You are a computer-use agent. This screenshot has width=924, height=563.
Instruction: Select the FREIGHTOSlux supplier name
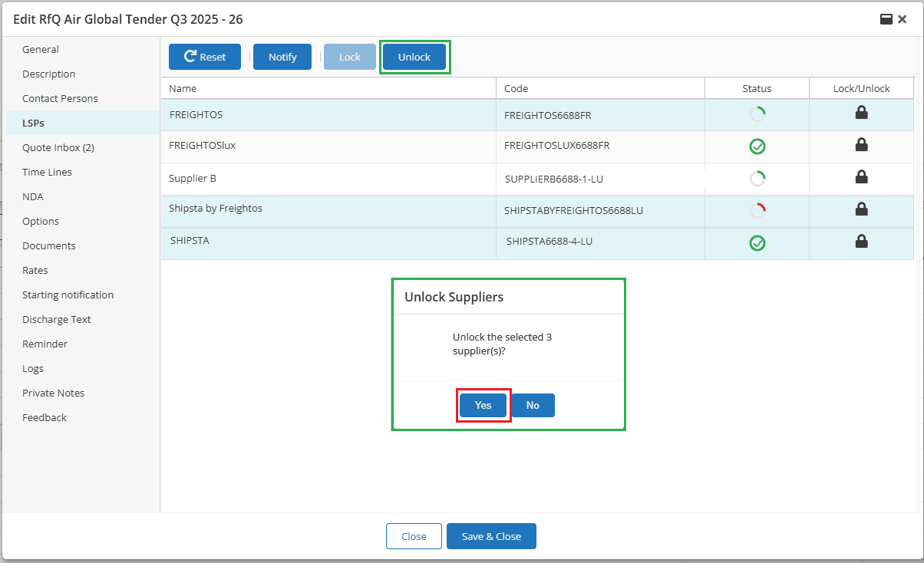click(x=203, y=145)
